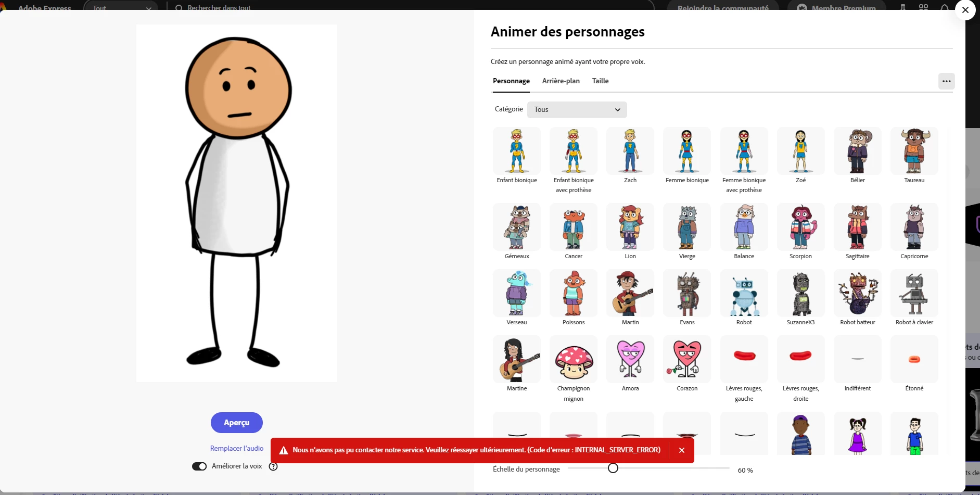The width and height of the screenshot is (980, 495).
Task: Choose the Gémeaux character
Action: [x=517, y=227]
